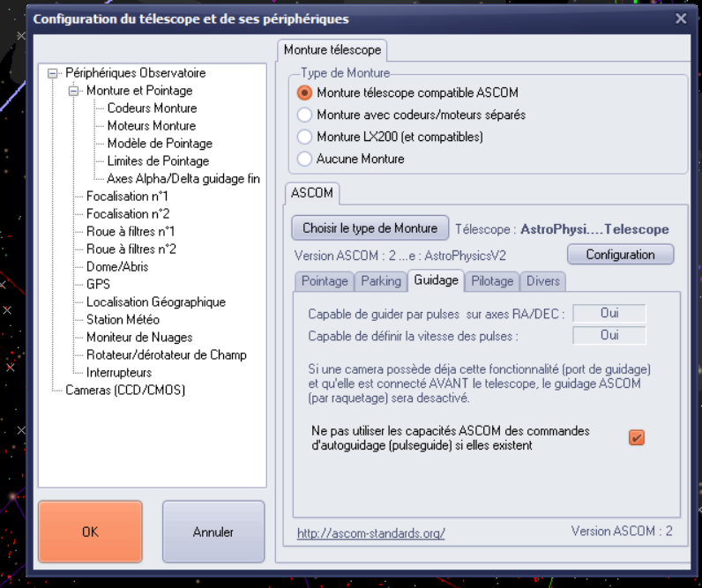This screenshot has height=588, width=702.
Task: Open Station Météo tree entry
Action: (x=123, y=319)
